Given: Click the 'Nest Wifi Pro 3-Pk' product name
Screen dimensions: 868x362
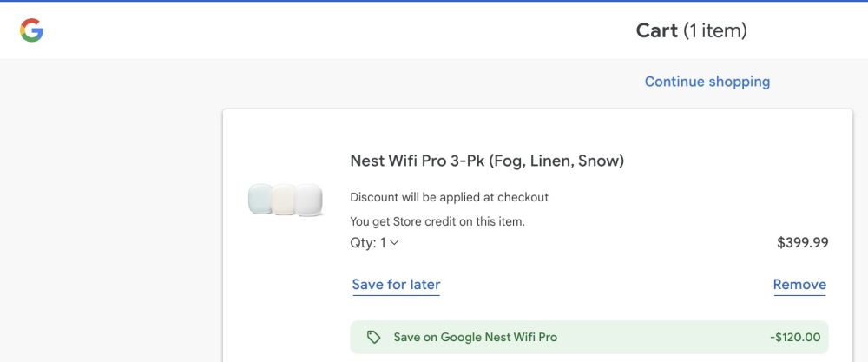Looking at the screenshot, I should click(x=418, y=161).
